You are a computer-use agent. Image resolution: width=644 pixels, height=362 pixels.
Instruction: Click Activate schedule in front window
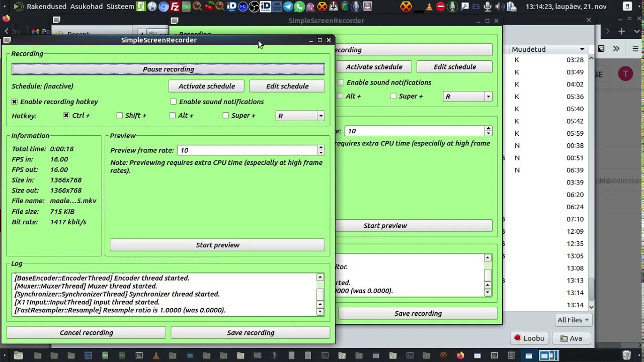(206, 86)
